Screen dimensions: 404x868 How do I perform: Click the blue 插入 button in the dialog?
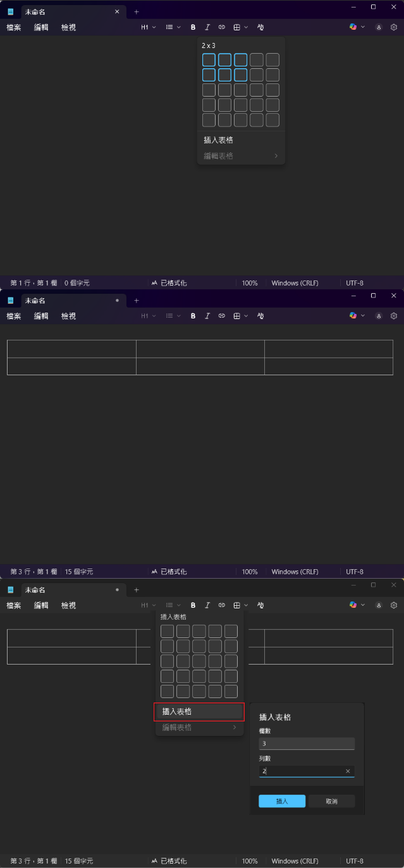[282, 801]
